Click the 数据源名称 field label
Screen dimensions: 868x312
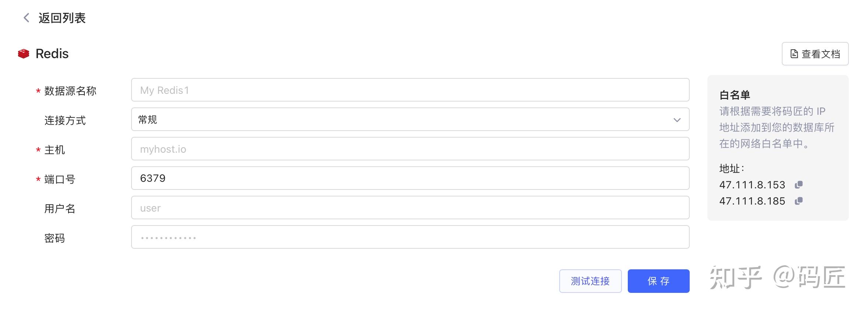[70, 91]
